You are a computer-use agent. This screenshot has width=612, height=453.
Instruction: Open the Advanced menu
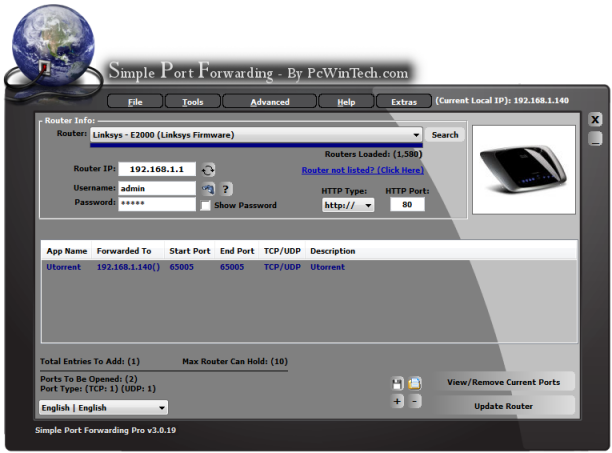pos(270,102)
